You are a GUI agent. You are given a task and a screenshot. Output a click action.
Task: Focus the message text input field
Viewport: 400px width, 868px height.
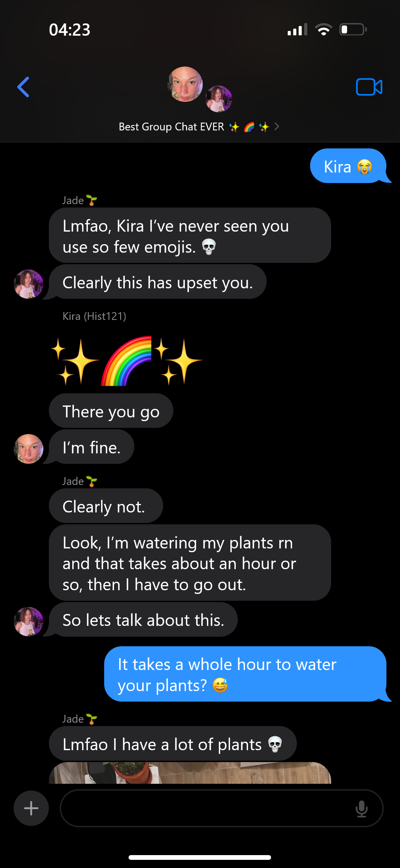(222, 808)
